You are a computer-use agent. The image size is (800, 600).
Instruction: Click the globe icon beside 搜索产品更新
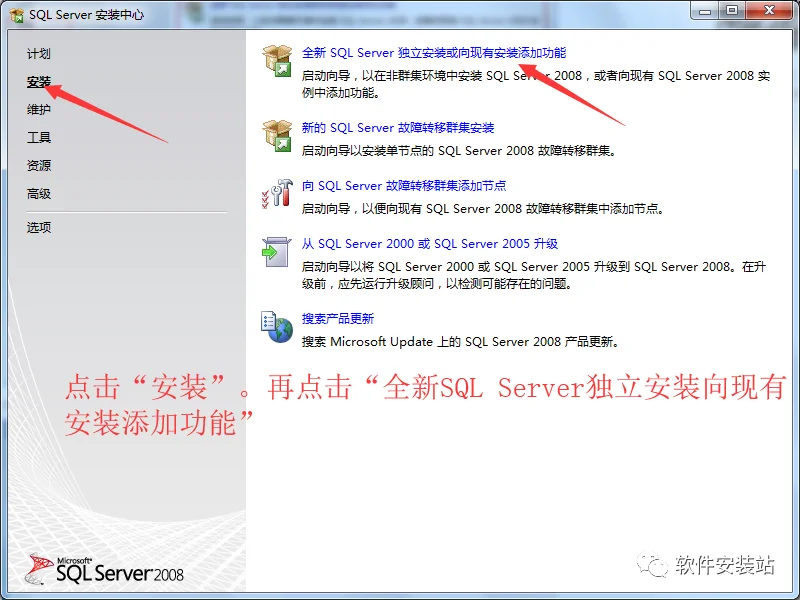click(277, 327)
